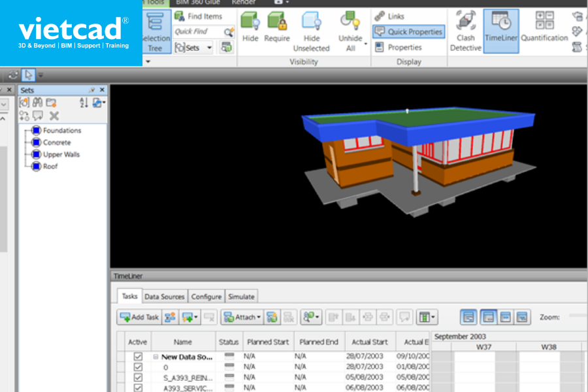Click the duplicate set icon
This screenshot has height=392, width=588.
click(24, 116)
